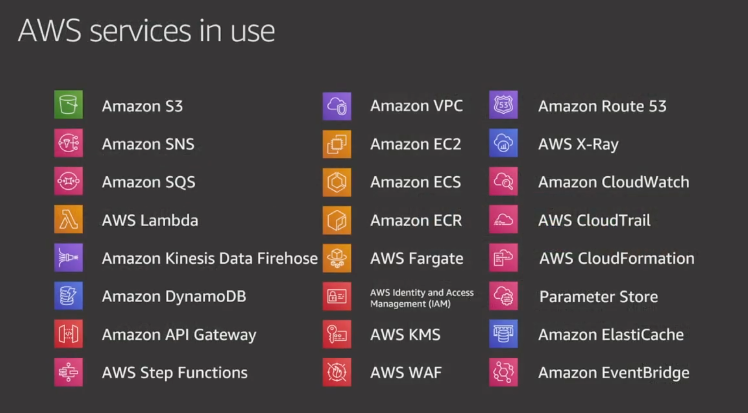Click the AWS Fargate icon
Image resolution: width=748 pixels, height=413 pixels.
coord(337,258)
